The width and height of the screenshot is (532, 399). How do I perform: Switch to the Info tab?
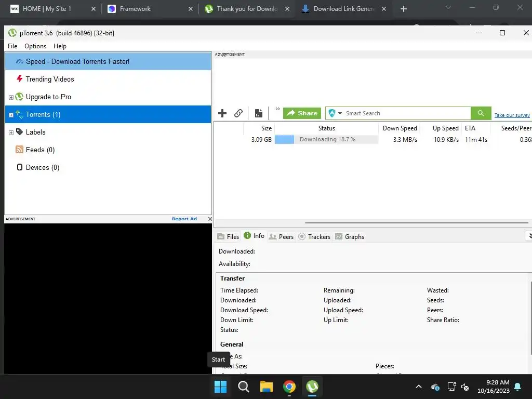tap(254, 236)
